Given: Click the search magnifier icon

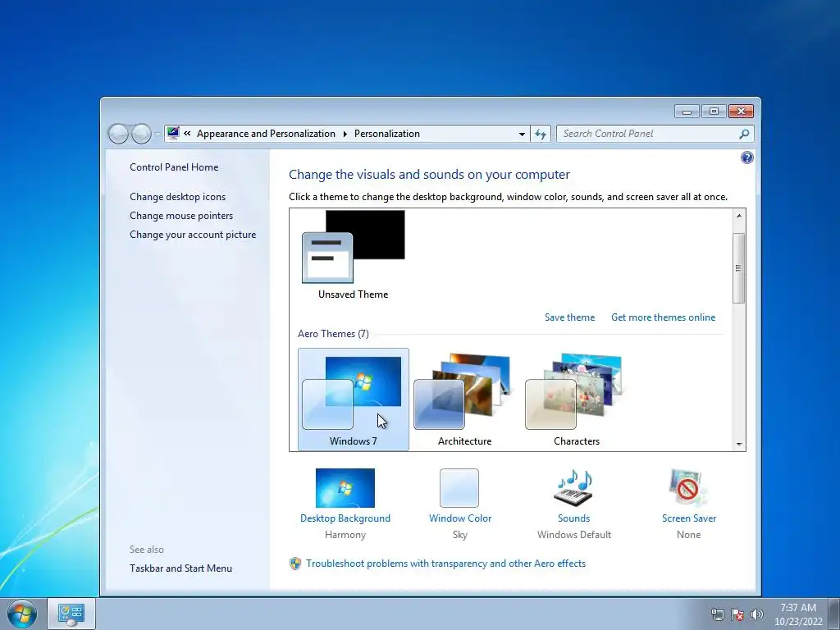Looking at the screenshot, I should (x=744, y=134).
